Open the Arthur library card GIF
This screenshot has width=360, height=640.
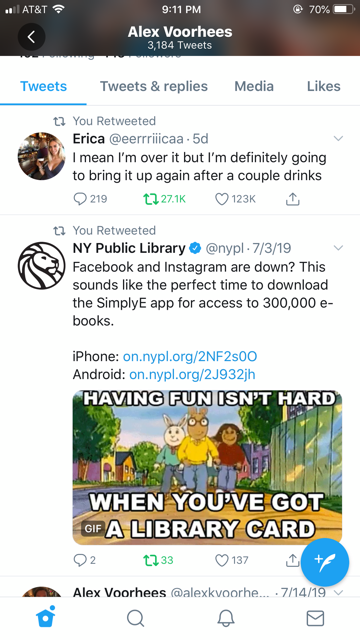[207, 467]
